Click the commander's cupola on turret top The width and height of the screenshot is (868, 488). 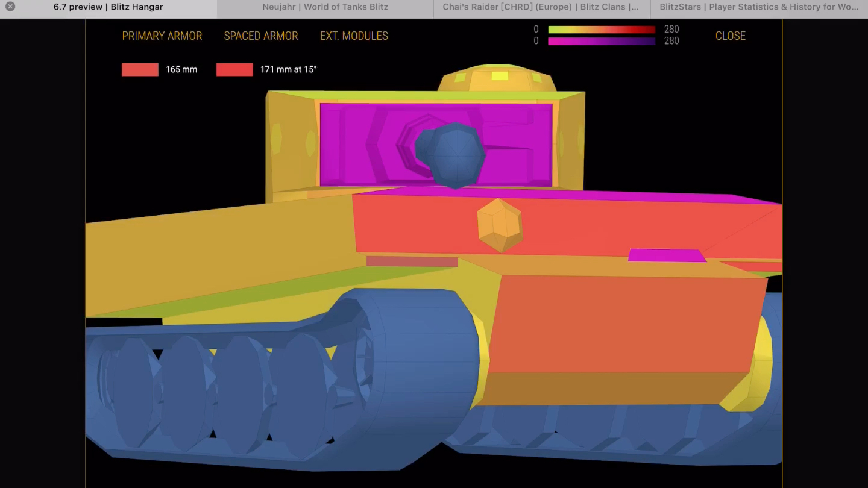click(497, 78)
